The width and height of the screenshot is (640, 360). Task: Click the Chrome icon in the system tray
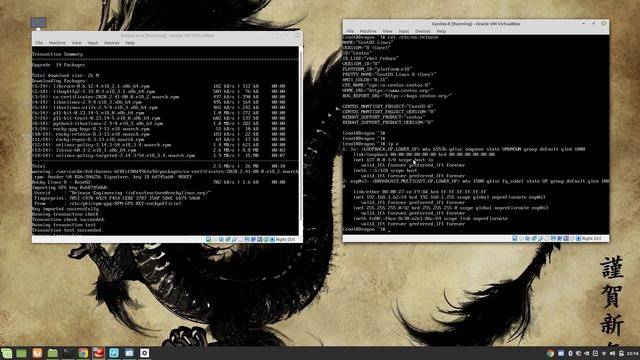pos(550,353)
